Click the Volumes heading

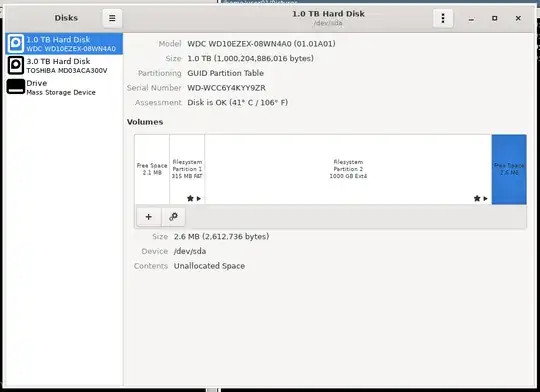pos(145,122)
